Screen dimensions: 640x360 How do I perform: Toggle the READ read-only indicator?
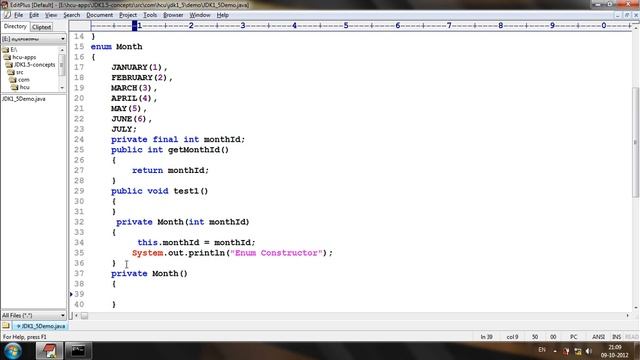(631, 337)
